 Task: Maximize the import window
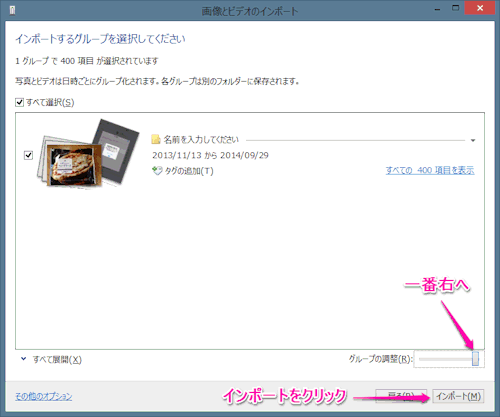point(455,8)
